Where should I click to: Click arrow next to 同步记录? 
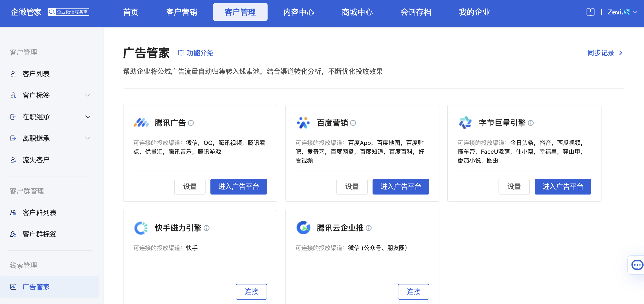point(621,53)
